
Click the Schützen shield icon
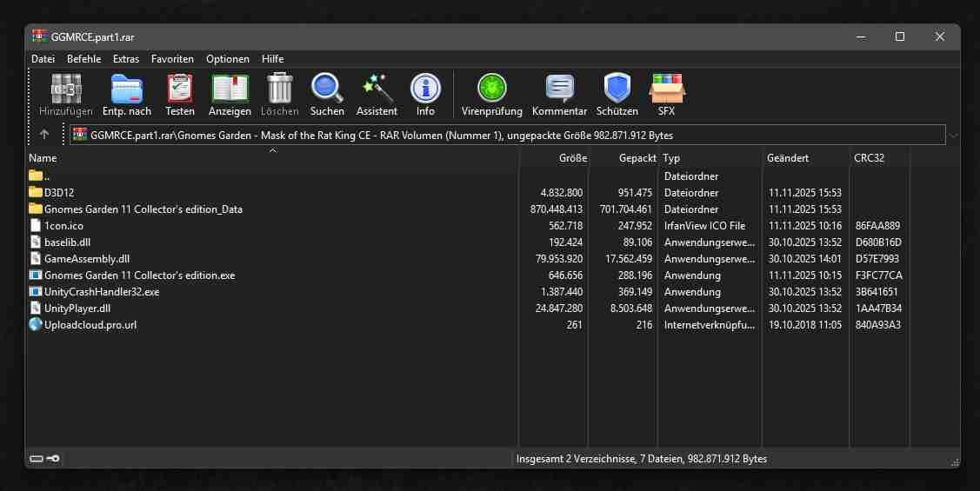tap(617, 89)
